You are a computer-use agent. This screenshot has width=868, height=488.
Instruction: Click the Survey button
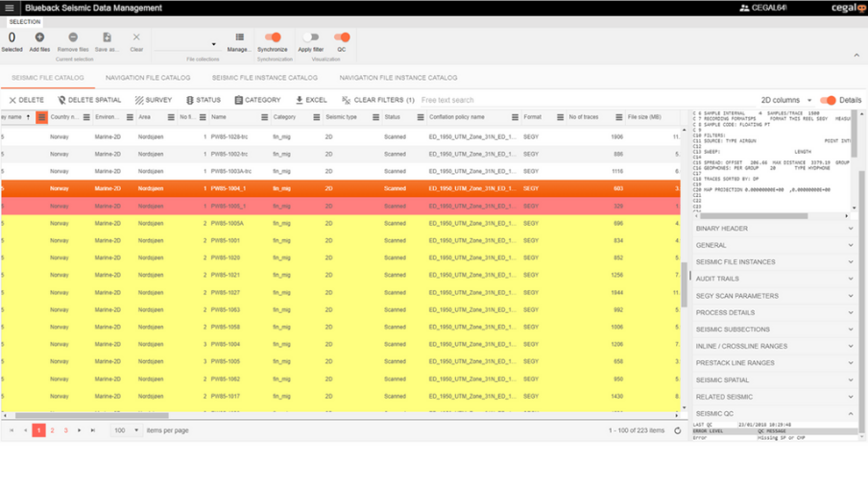coord(154,100)
